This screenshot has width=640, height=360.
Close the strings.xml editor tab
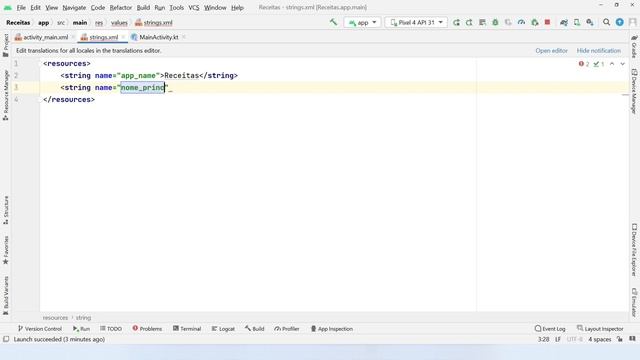click(x=123, y=37)
